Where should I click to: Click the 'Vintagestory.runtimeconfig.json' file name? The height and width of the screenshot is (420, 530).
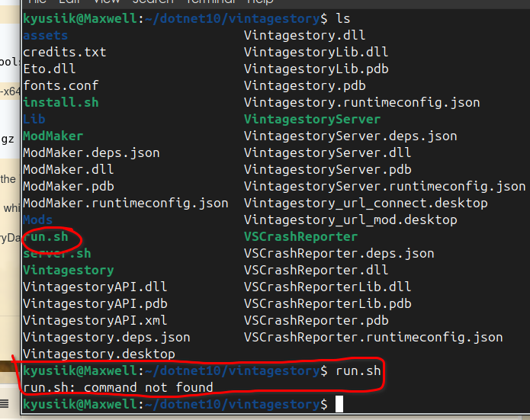coord(362,102)
